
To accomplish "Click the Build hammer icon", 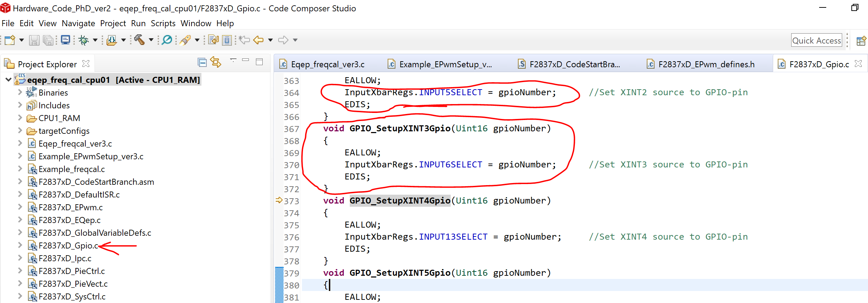I will click(x=139, y=40).
